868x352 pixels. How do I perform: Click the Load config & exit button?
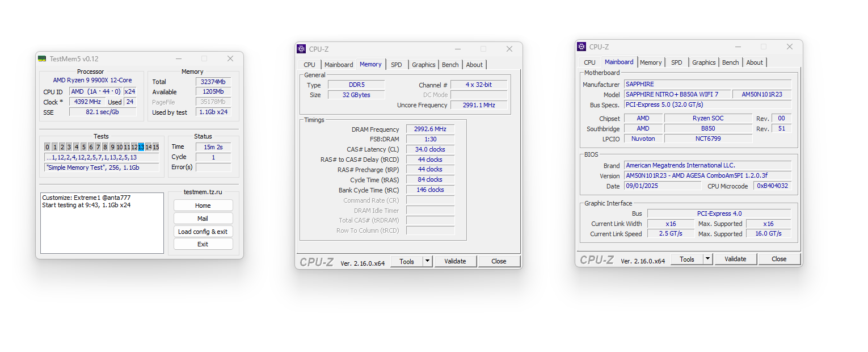[203, 232]
